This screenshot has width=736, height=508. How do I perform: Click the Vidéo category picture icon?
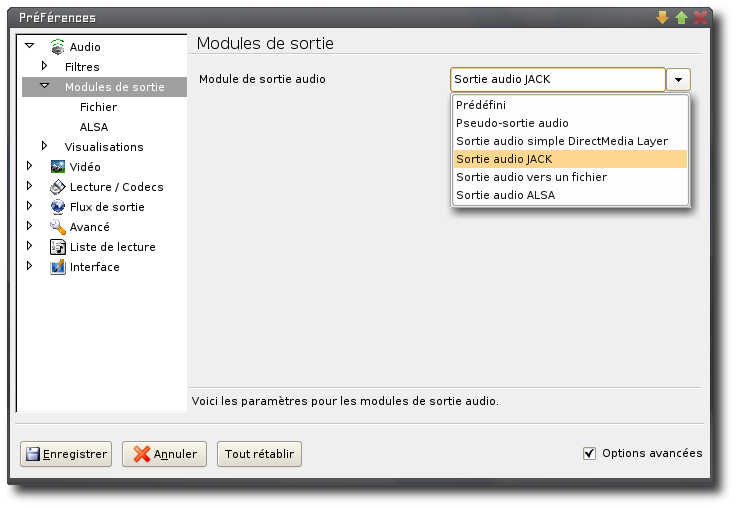(57, 167)
